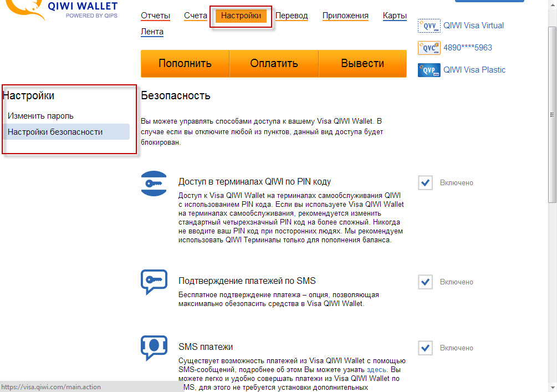Uncheck SMS payment confirmation checkbox
Image resolution: width=557 pixels, height=392 pixels.
tap(425, 282)
